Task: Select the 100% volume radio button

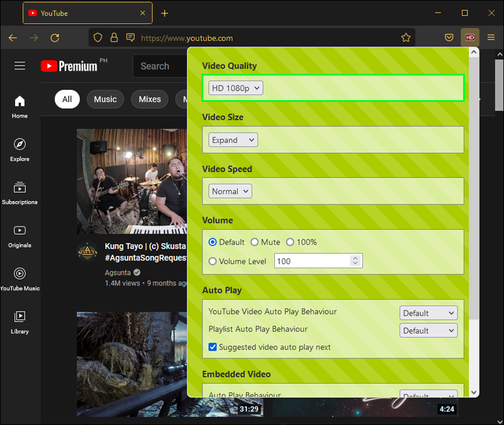Action: click(290, 242)
